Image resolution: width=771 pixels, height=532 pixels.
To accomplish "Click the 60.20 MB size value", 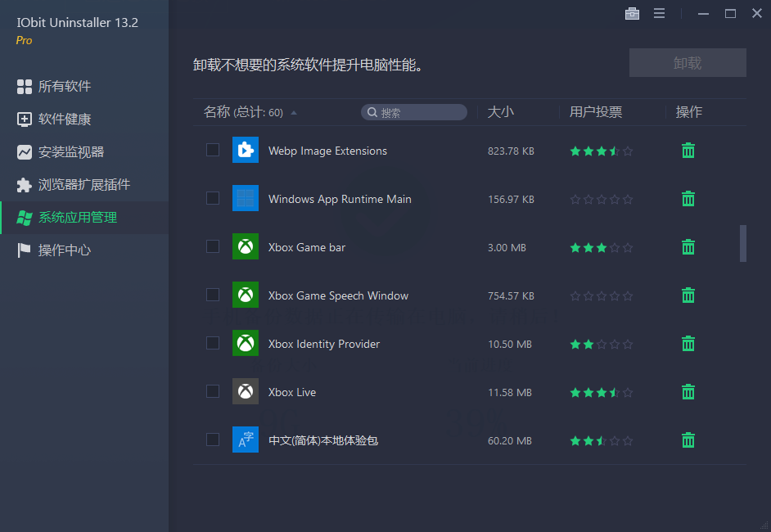I will coord(509,440).
